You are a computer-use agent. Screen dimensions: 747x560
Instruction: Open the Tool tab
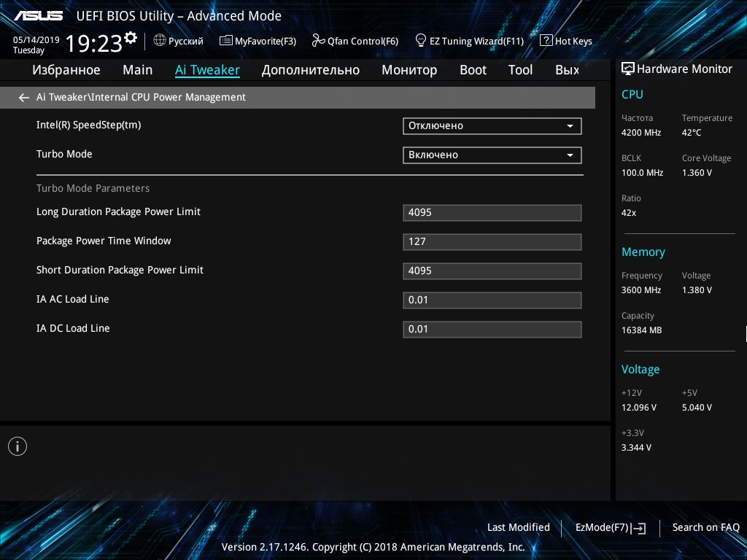point(520,70)
